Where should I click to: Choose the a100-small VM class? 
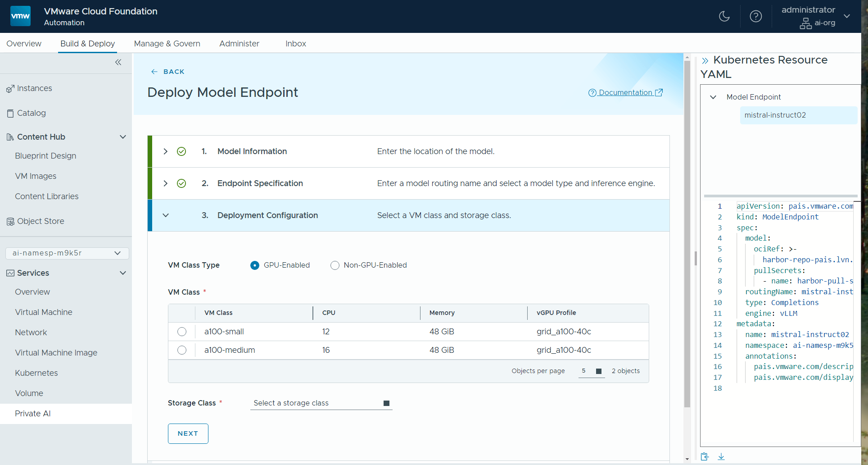182,332
